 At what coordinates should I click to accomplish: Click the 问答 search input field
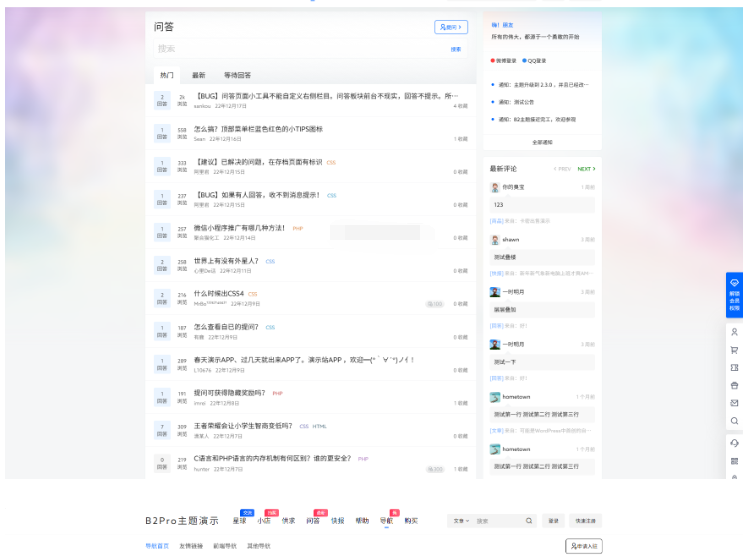point(290,49)
